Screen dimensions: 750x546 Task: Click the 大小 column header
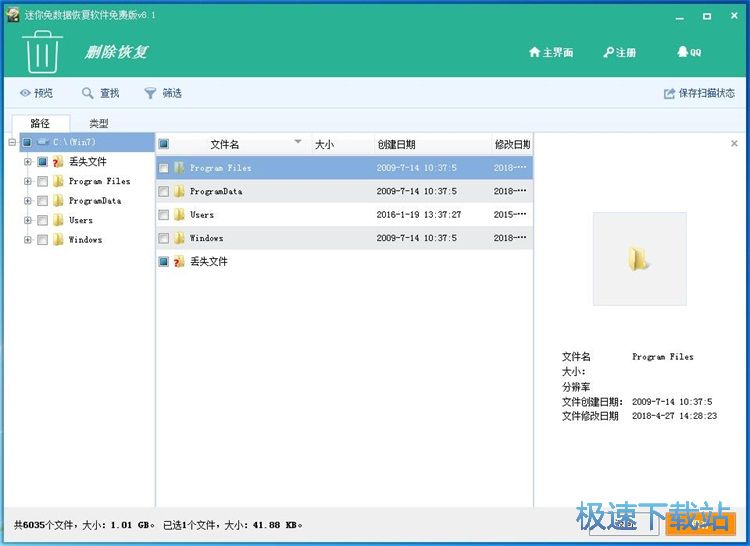click(x=325, y=144)
